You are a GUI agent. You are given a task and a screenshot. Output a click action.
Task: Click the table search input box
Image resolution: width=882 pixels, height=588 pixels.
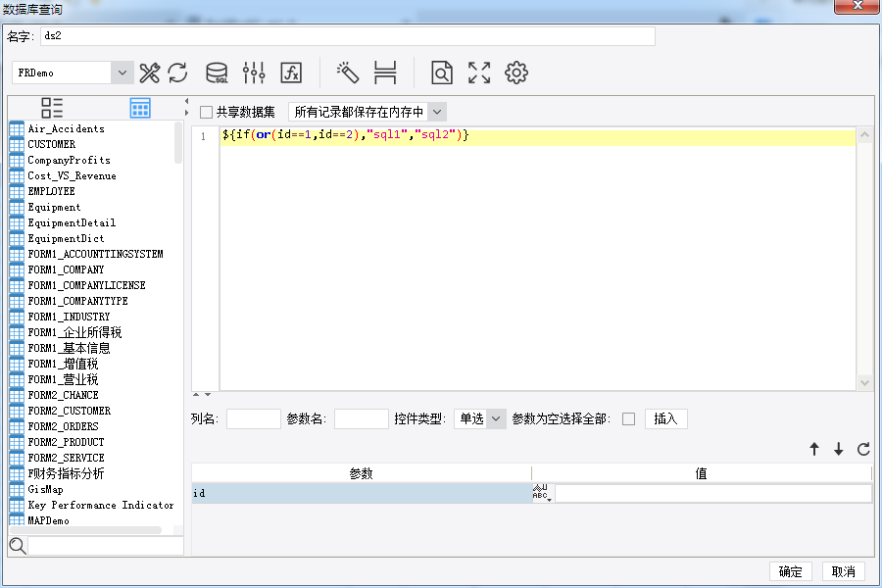coord(106,545)
